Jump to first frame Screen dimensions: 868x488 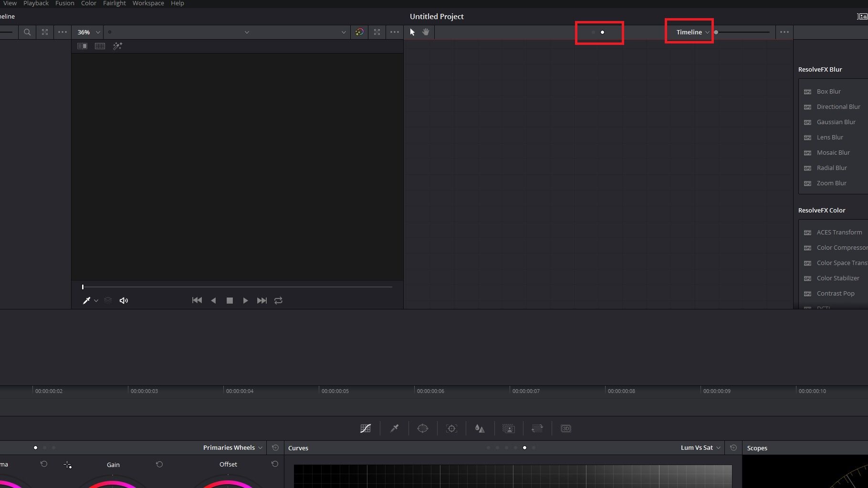(x=197, y=300)
